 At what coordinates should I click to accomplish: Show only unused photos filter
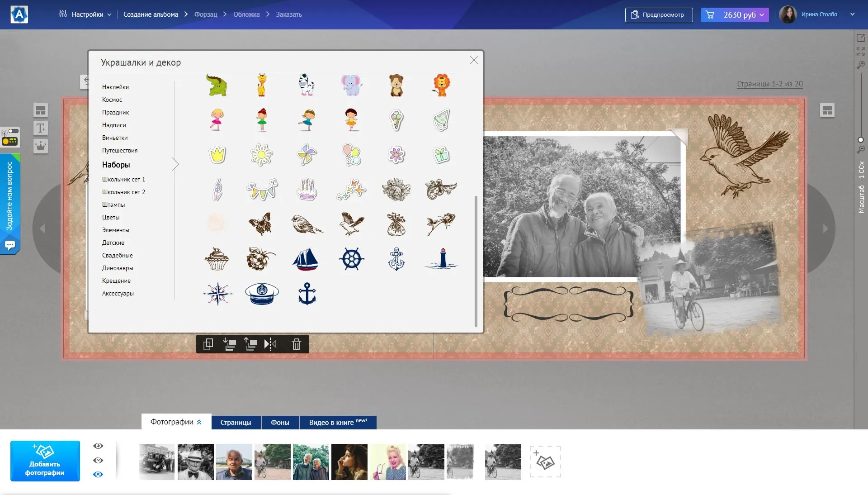coord(98,474)
